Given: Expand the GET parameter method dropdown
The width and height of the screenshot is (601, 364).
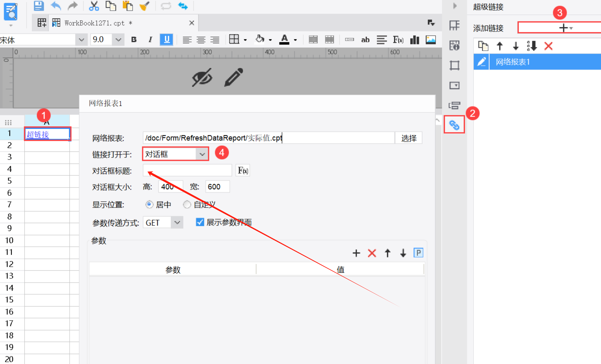Looking at the screenshot, I should click(177, 222).
